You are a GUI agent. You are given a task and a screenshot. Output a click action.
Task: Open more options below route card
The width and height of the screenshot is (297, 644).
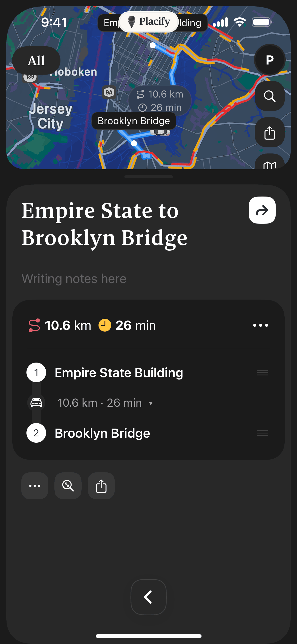point(35,486)
